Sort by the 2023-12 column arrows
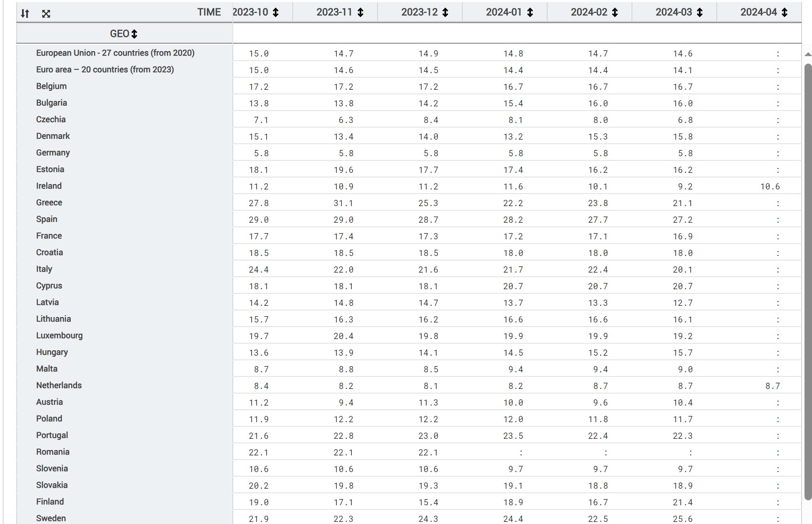Image resolution: width=812 pixels, height=524 pixels. coord(445,12)
